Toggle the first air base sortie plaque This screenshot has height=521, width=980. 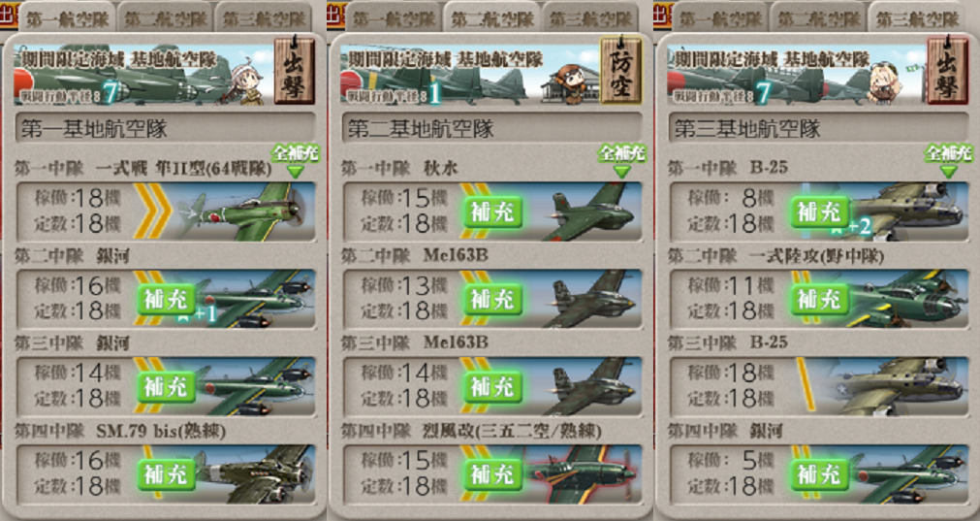(294, 71)
